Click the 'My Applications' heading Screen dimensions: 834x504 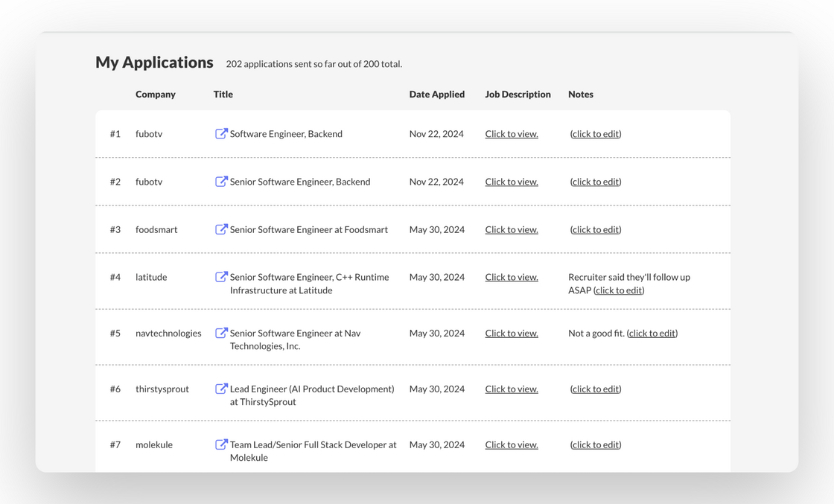point(154,63)
